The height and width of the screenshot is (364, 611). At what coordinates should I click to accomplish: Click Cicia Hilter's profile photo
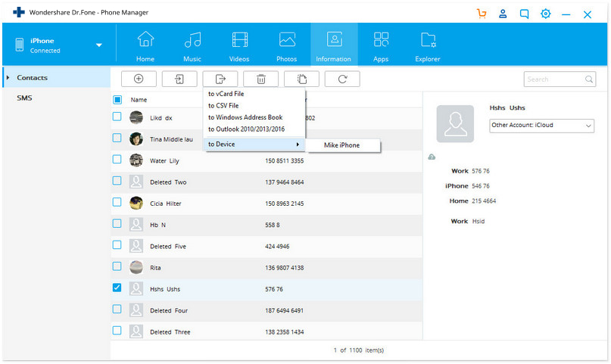[136, 203]
